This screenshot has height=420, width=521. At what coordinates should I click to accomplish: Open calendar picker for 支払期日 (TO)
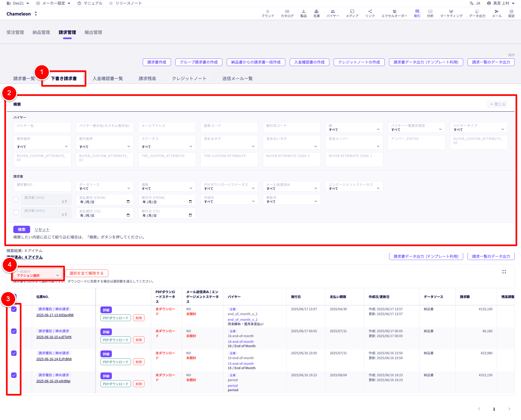pos(128,215)
